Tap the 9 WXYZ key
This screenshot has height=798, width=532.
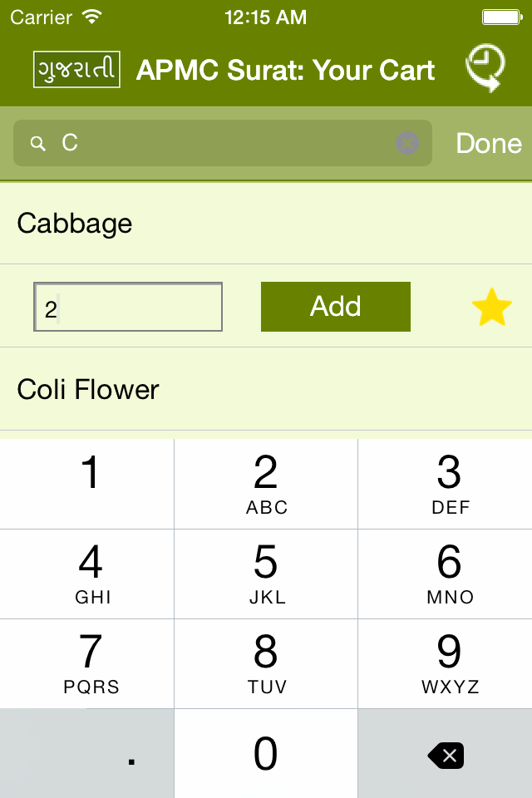click(446, 663)
